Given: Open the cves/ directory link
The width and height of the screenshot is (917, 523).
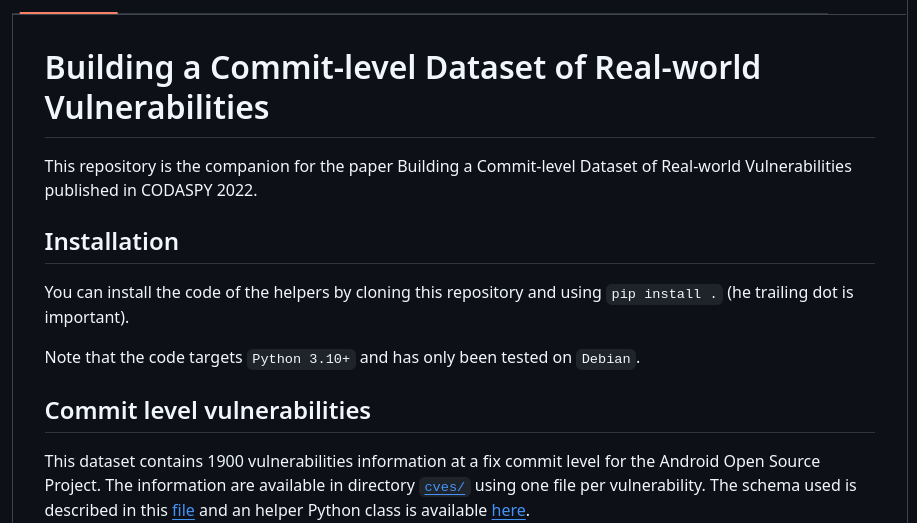Looking at the screenshot, I should coord(444,487).
